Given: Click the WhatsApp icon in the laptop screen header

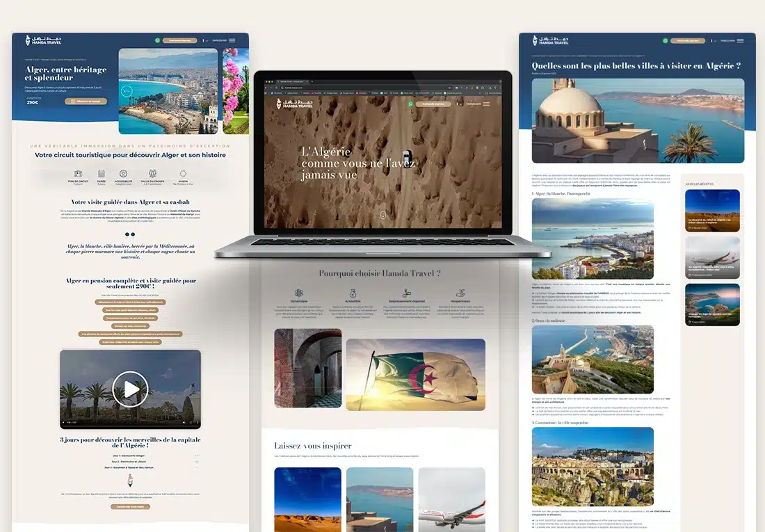Looking at the screenshot, I should coord(410,104).
